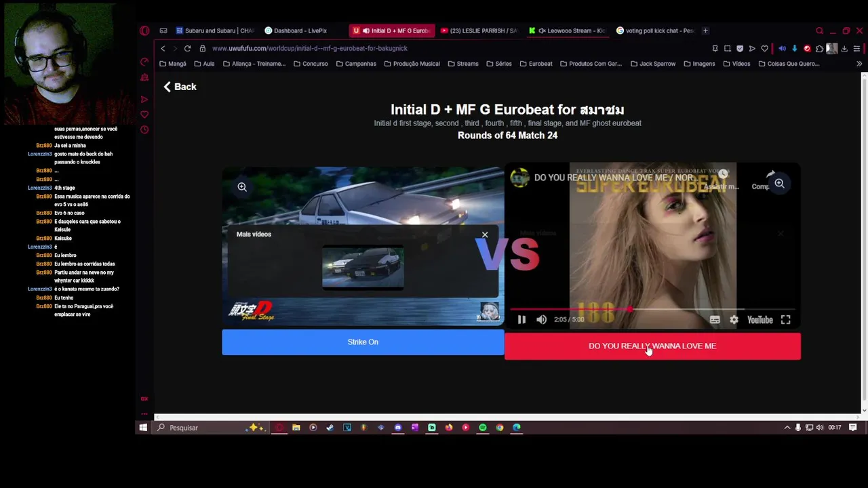Open the Produção Musical bookmarks folder
Viewport: 868px width, 488px height.
tap(412, 64)
